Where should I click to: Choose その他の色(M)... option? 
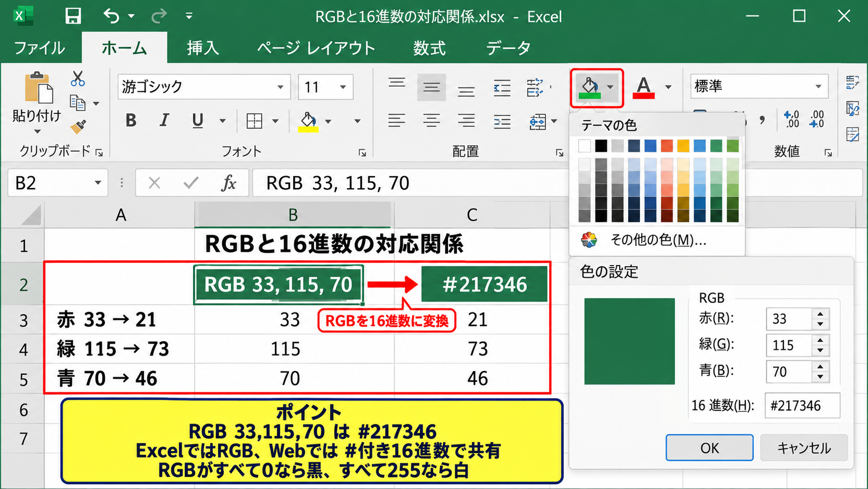[657, 240]
